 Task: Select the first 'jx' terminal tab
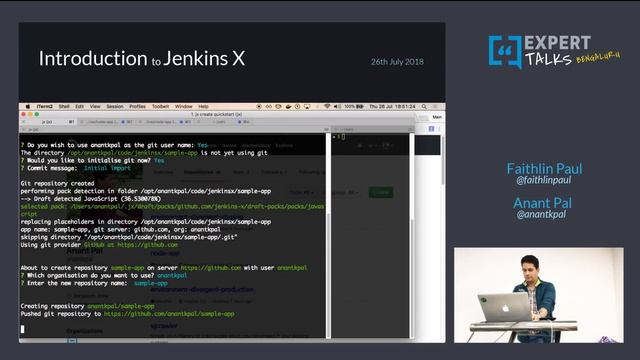pyautogui.click(x=49, y=122)
